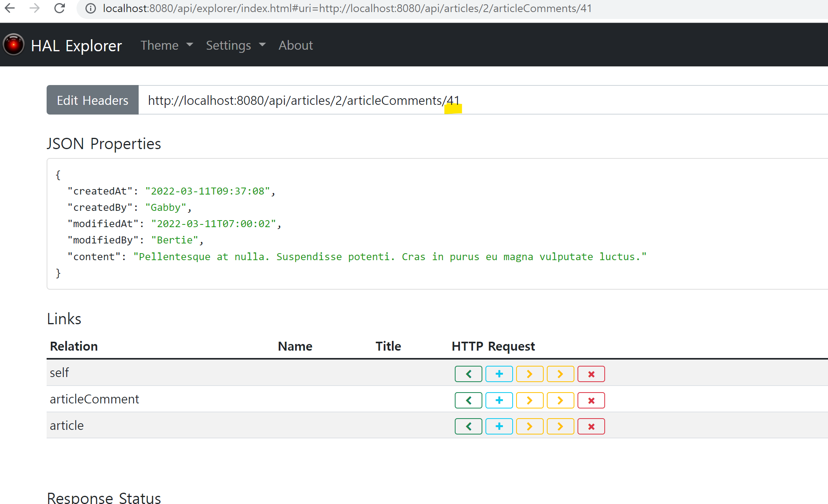Click the Edit Headers button
This screenshot has width=828, height=504.
[x=92, y=100]
